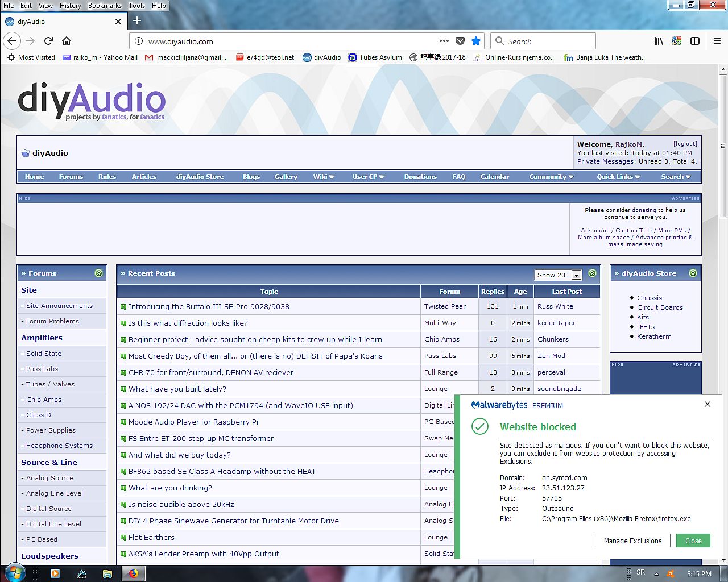Expand the User CP dropdown menu
This screenshot has height=582, width=728.
(368, 177)
